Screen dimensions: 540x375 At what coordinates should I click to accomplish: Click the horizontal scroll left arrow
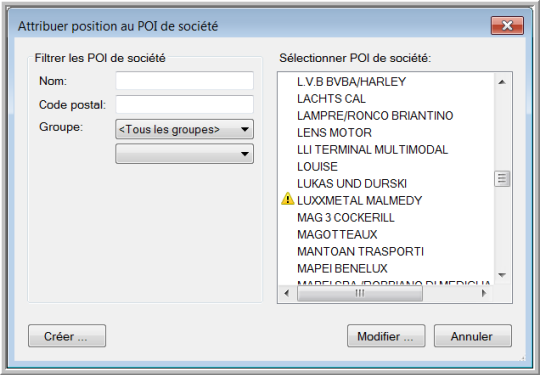tap(287, 293)
